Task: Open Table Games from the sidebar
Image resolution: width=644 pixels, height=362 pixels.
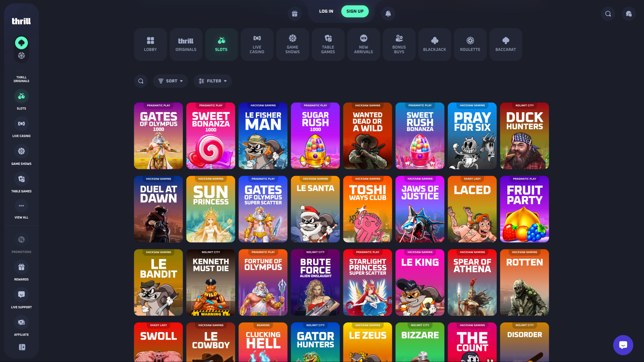Action: (21, 179)
